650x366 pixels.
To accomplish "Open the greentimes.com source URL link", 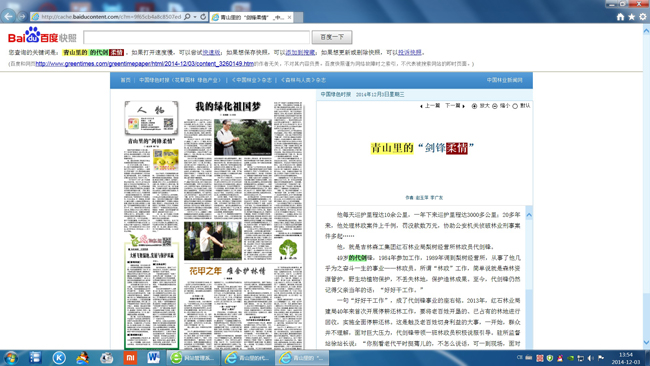I will 145,64.
